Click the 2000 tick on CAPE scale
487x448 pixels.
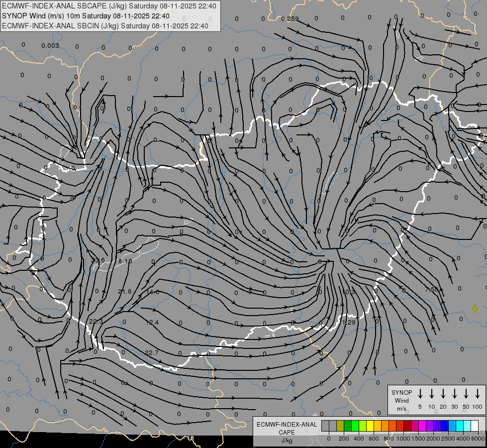pos(433,439)
